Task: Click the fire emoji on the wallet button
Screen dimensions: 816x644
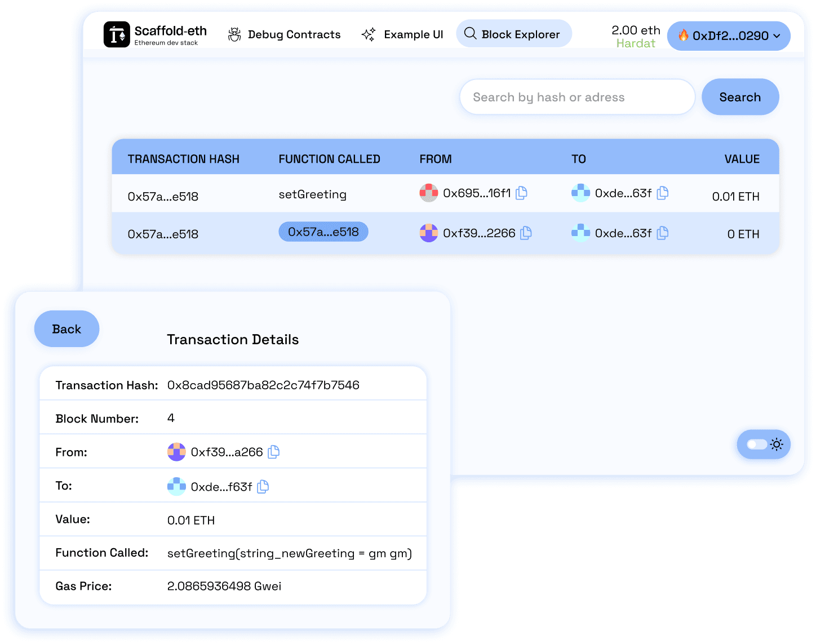Action: pyautogui.click(x=684, y=35)
